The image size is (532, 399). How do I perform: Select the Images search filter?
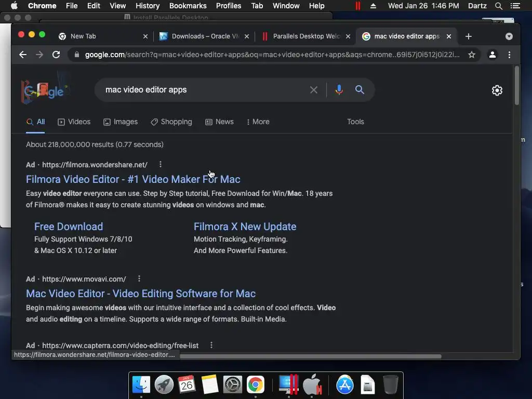(121, 122)
